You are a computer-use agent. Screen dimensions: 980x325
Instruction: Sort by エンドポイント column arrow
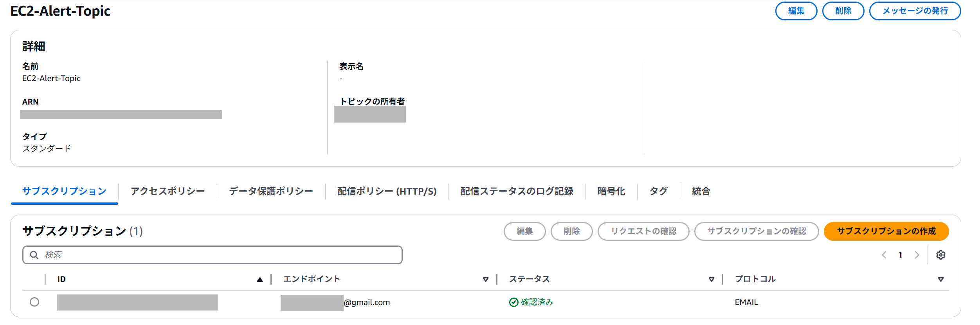click(x=485, y=279)
